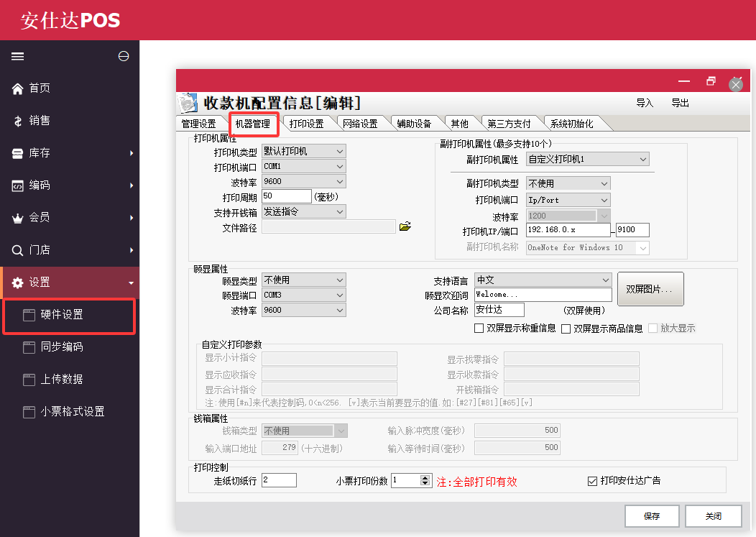Expand the 会员 submenu arrow
This screenshot has height=537, width=756.
coord(131,218)
